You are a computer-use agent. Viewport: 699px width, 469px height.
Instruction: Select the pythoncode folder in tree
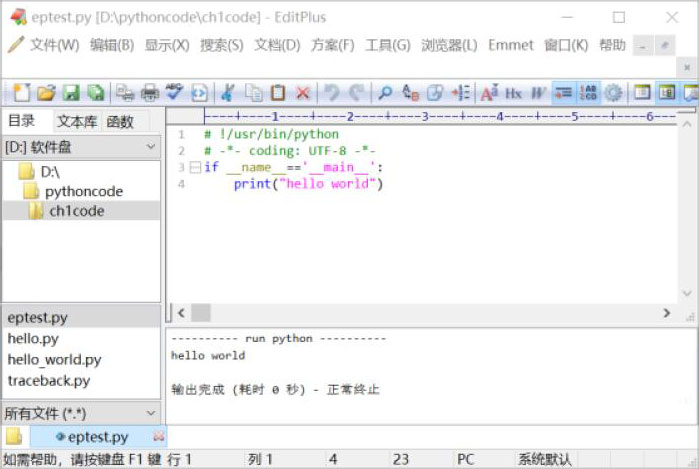[x=84, y=191]
